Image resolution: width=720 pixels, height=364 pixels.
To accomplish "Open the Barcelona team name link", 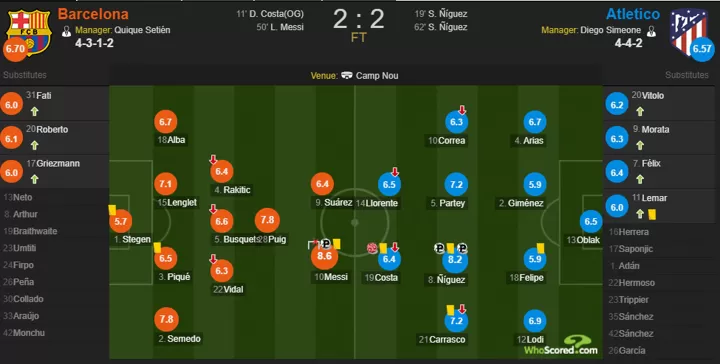I will click(x=93, y=14).
